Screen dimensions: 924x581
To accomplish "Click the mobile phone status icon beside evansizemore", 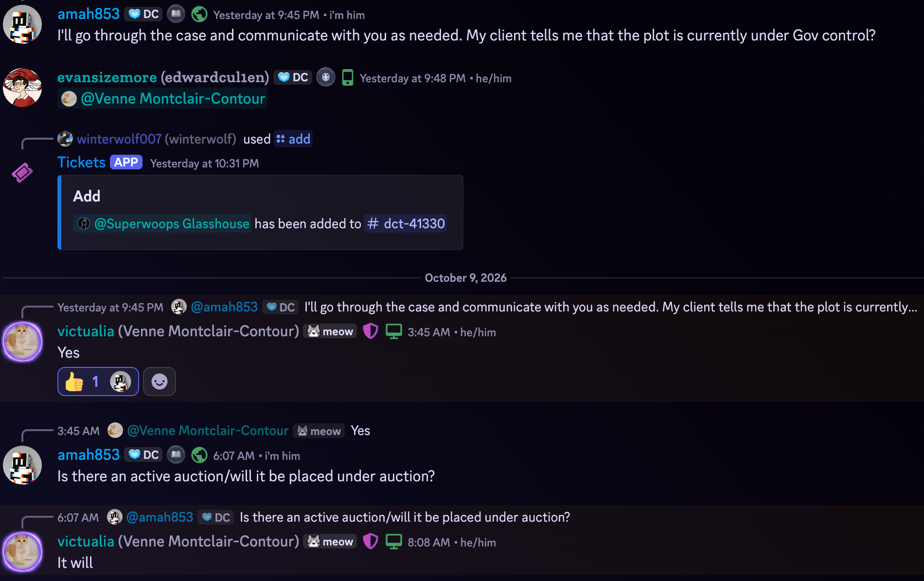I will 347,78.
